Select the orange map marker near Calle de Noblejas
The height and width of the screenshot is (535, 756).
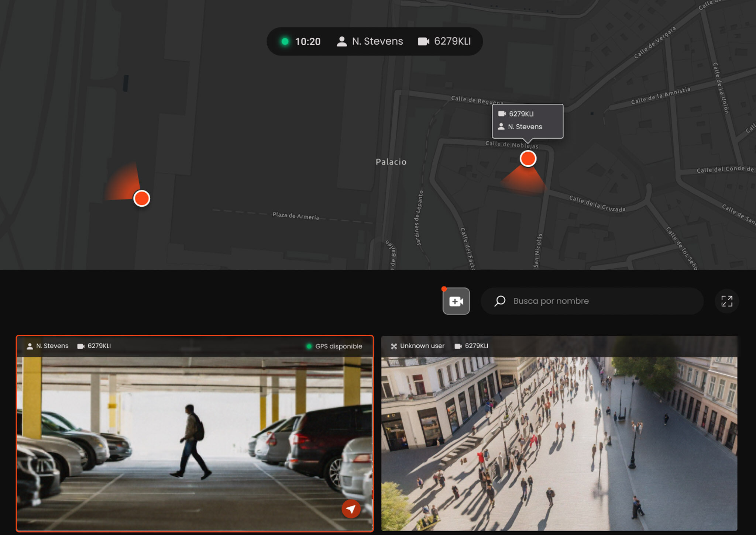528,159
